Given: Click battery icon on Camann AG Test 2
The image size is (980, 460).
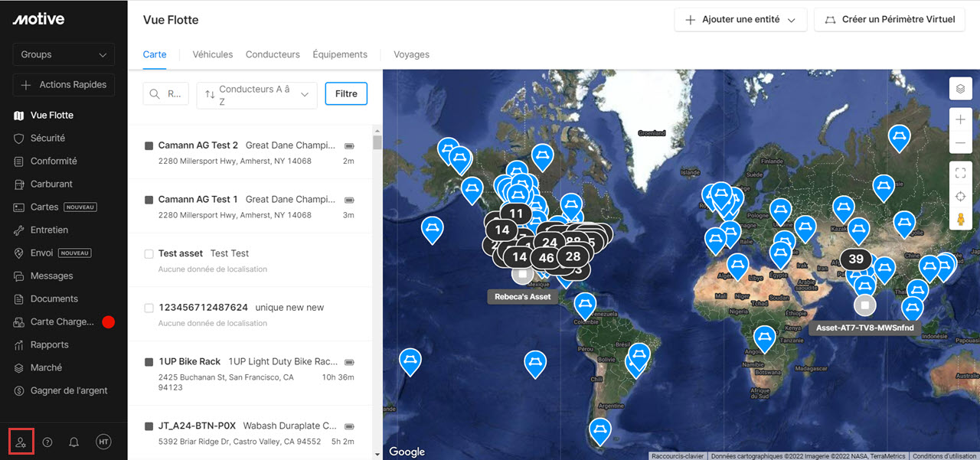Looking at the screenshot, I should tap(349, 145).
